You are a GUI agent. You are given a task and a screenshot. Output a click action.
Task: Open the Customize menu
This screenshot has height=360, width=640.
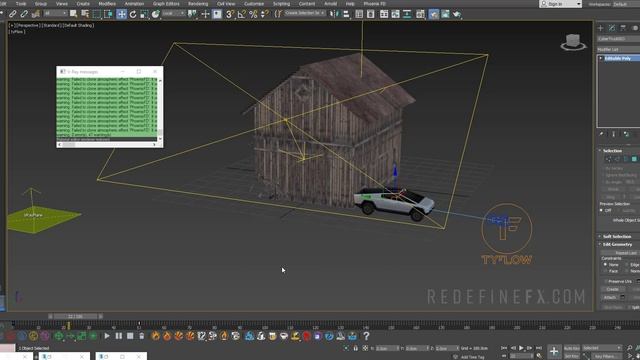(254, 4)
